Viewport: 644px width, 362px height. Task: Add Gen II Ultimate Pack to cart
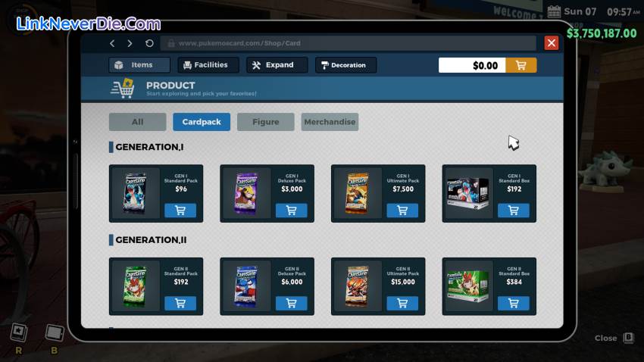[x=402, y=303]
